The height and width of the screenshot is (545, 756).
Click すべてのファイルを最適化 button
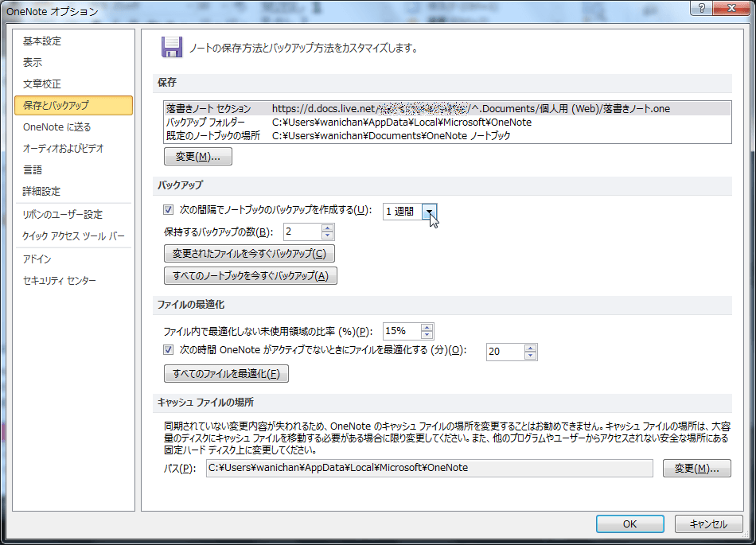226,374
